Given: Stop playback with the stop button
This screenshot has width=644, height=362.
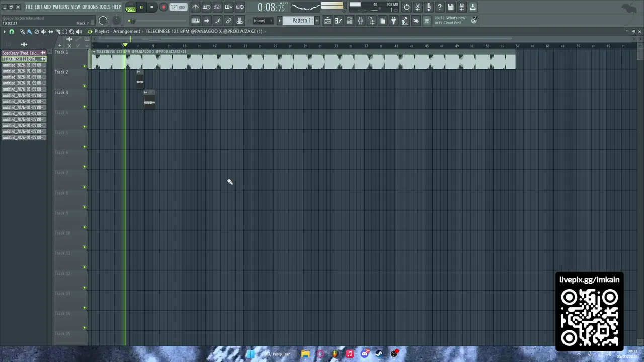Looking at the screenshot, I should tap(151, 7).
